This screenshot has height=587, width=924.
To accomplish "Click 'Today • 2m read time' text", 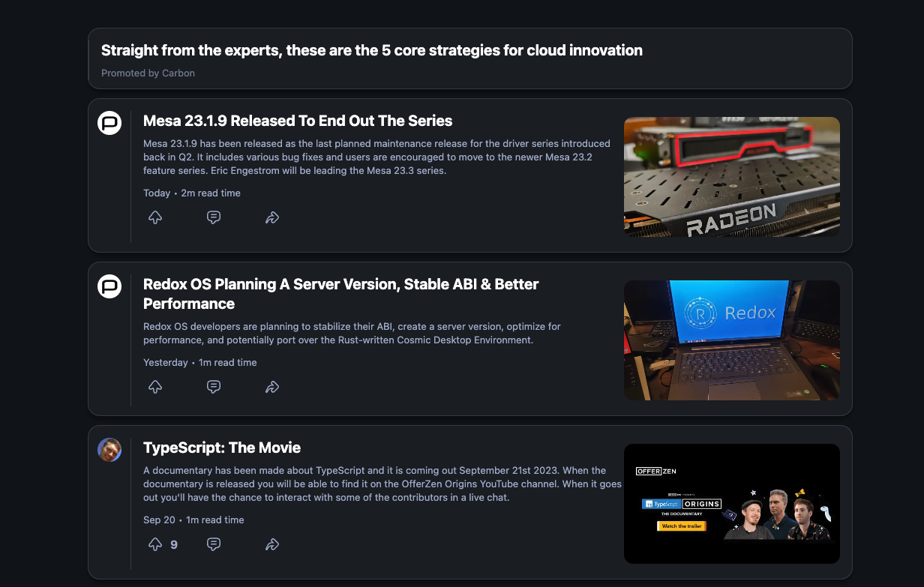I will click(x=192, y=193).
